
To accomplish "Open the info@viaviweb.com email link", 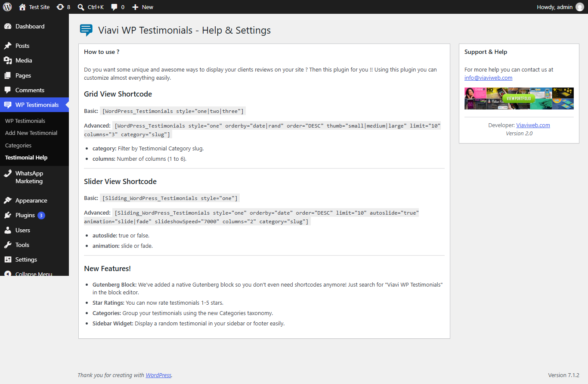I will tap(488, 78).
